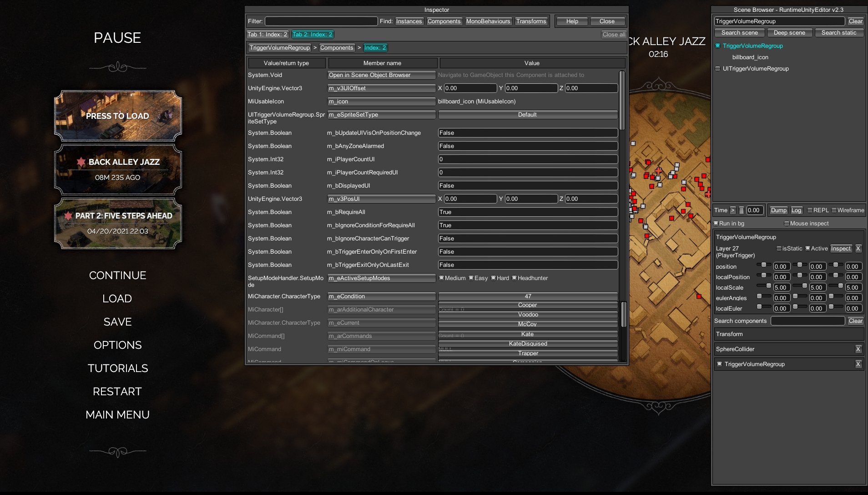Image resolution: width=868 pixels, height=495 pixels.
Task: Remove TriggerVolumeRegroup component with X button
Action: tap(858, 364)
